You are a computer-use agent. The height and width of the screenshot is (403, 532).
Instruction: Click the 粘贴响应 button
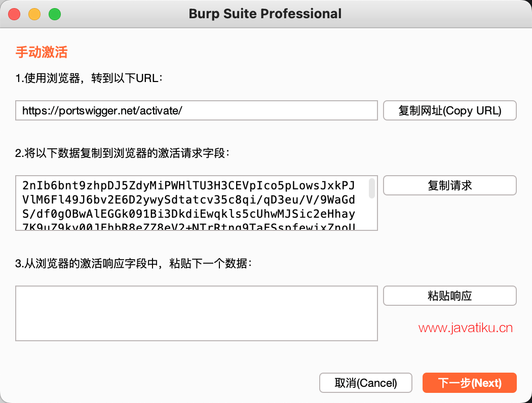point(449,296)
